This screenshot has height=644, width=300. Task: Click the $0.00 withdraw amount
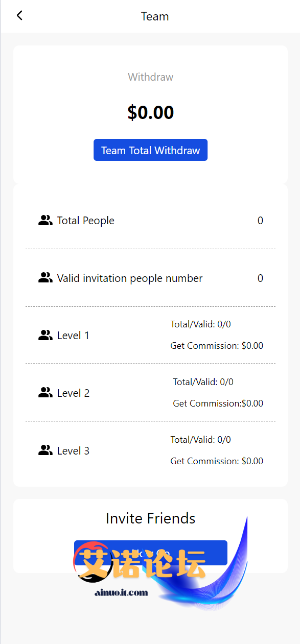pyautogui.click(x=150, y=112)
